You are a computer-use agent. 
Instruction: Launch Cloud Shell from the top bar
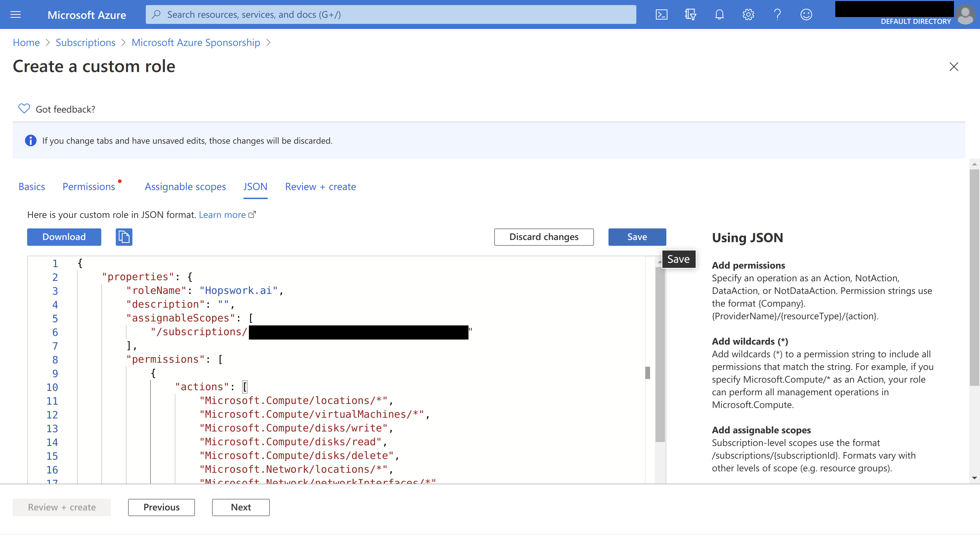[x=661, y=14]
